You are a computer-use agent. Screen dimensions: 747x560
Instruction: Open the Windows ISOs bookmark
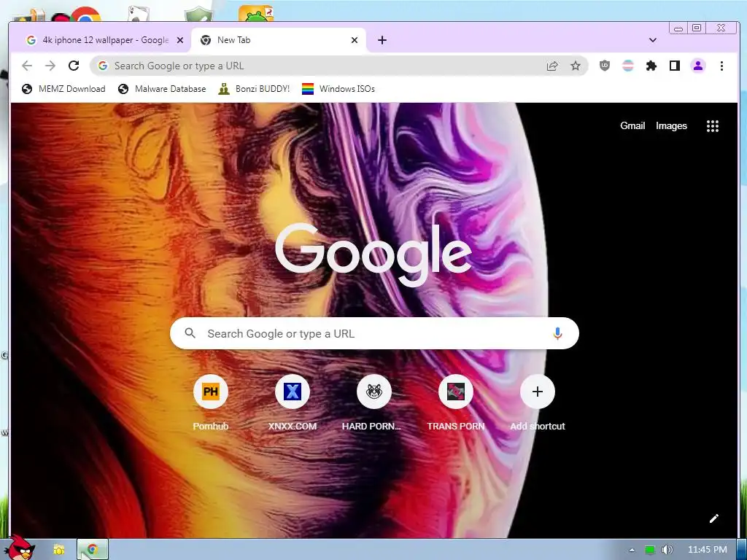(338, 88)
